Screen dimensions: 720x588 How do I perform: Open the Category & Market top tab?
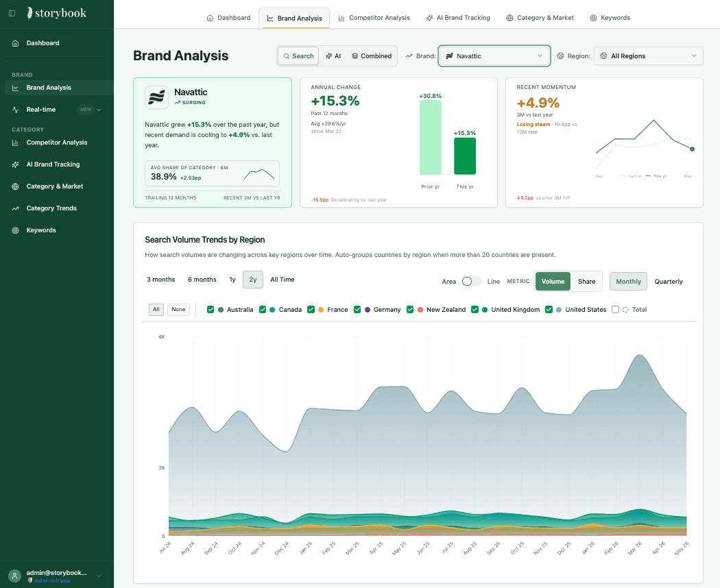point(540,18)
